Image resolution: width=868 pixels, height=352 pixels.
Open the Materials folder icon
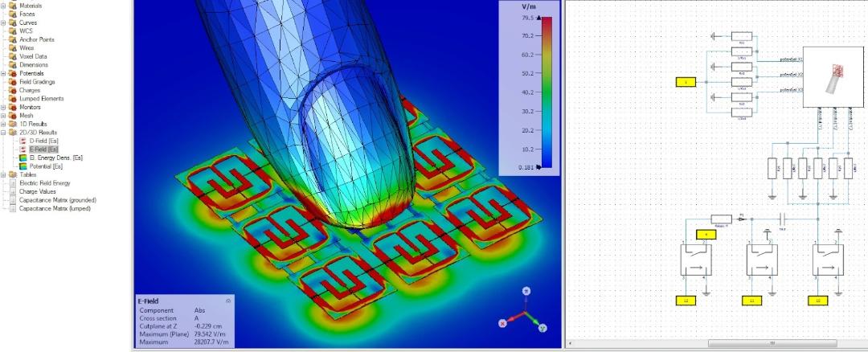click(13, 6)
